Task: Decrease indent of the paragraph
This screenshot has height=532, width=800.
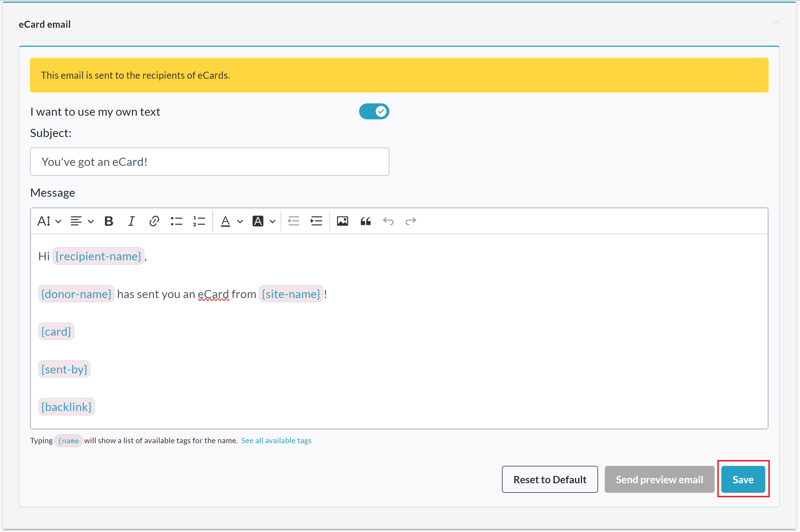Action: [294, 221]
